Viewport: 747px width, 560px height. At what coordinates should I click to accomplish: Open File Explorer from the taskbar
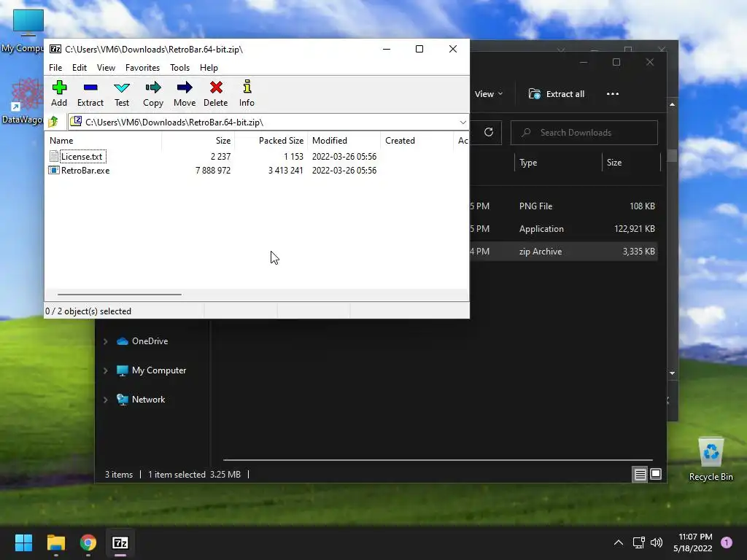tap(55, 542)
